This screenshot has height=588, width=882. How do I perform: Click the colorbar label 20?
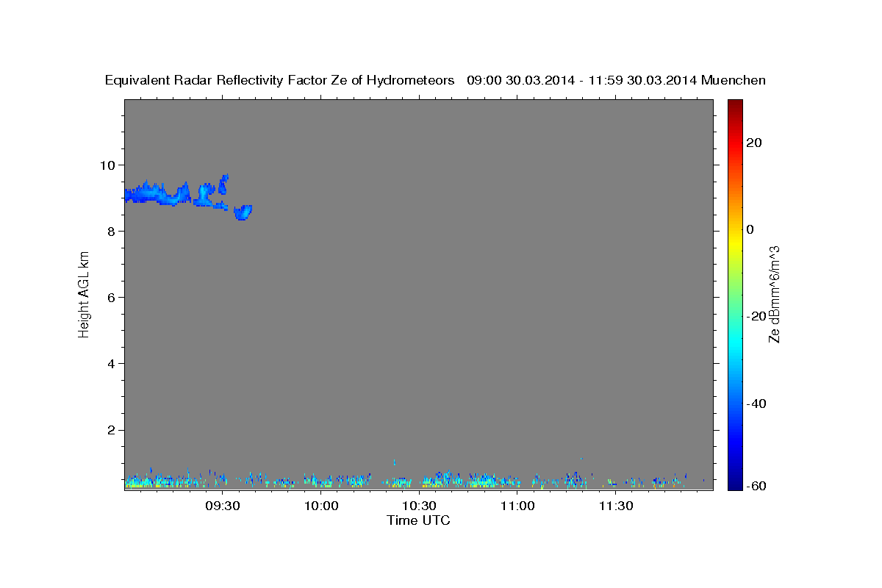754,143
